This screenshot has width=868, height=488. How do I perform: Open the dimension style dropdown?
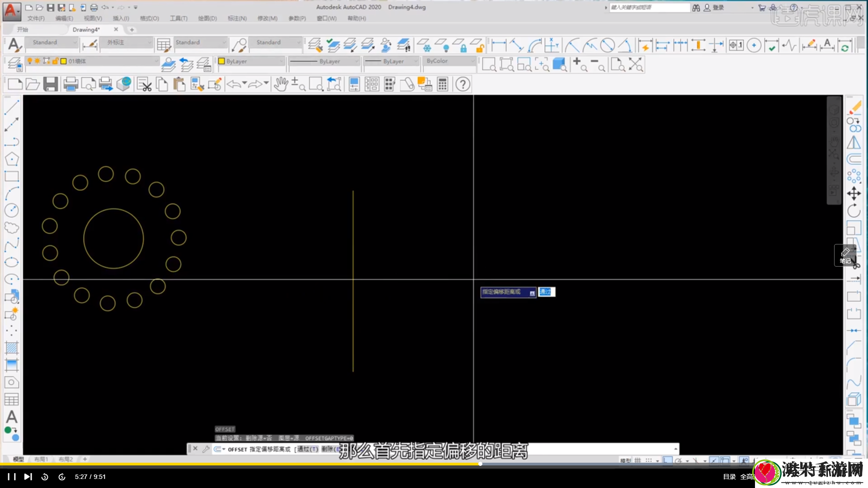127,42
